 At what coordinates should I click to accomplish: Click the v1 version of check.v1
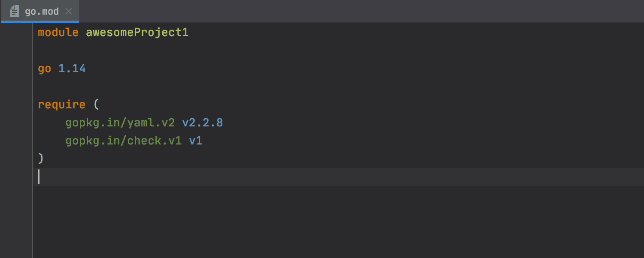click(195, 141)
